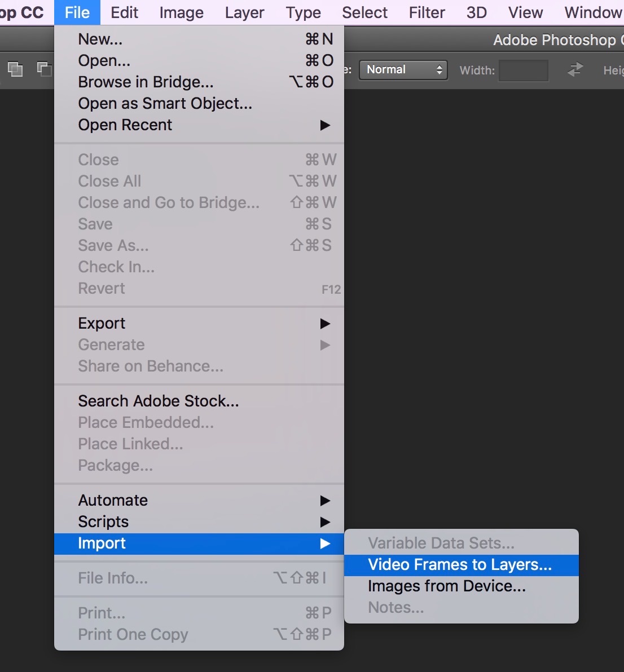The width and height of the screenshot is (624, 672).
Task: Expand the Export submenu
Action: pos(199,323)
